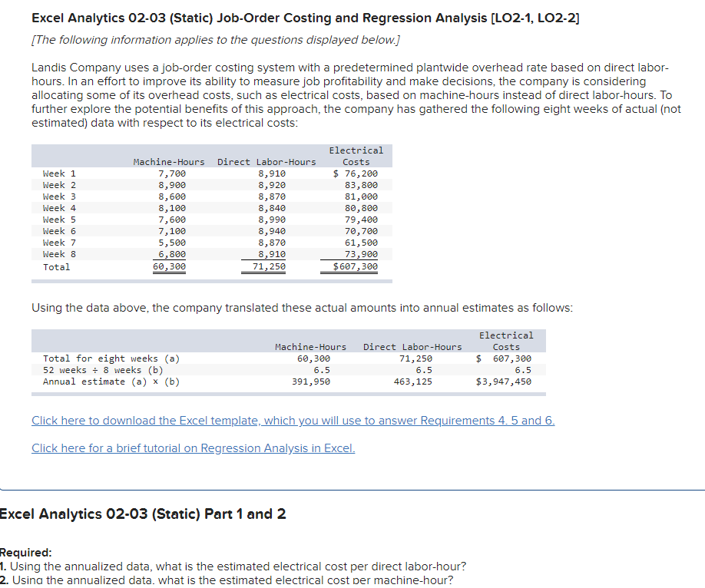Click annual direct labor-hours estimate 463,125

412,382
